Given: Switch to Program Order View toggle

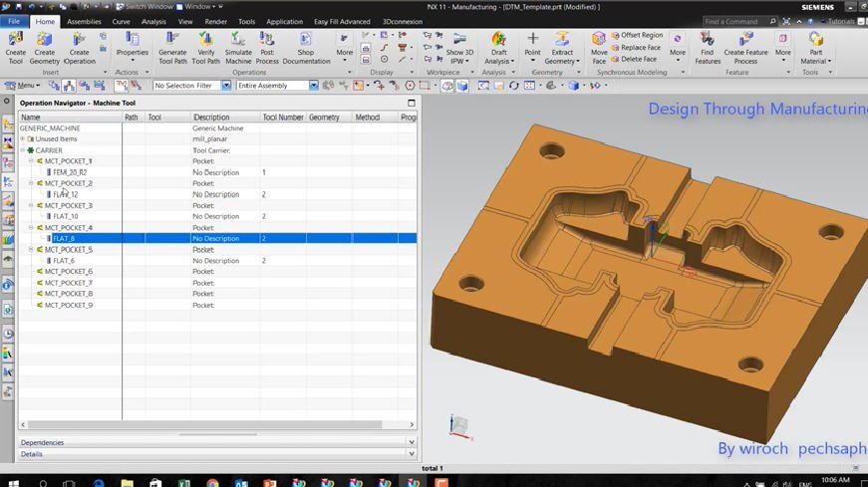Looking at the screenshot, I should pos(54,86).
